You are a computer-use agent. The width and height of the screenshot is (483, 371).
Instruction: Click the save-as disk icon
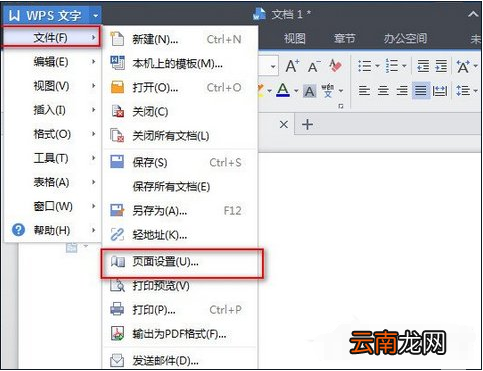point(117,210)
